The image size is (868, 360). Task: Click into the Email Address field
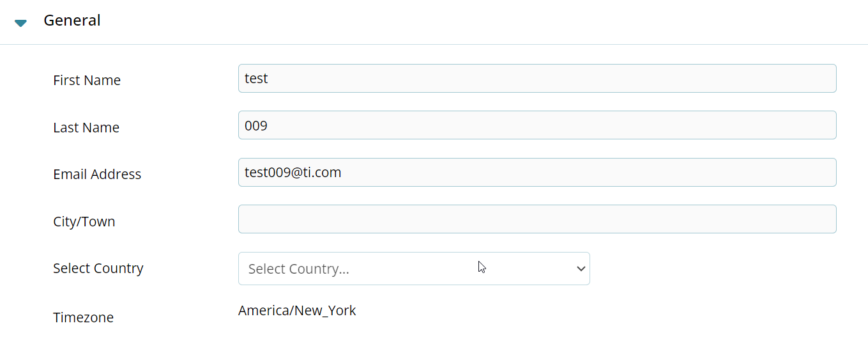[x=537, y=173]
